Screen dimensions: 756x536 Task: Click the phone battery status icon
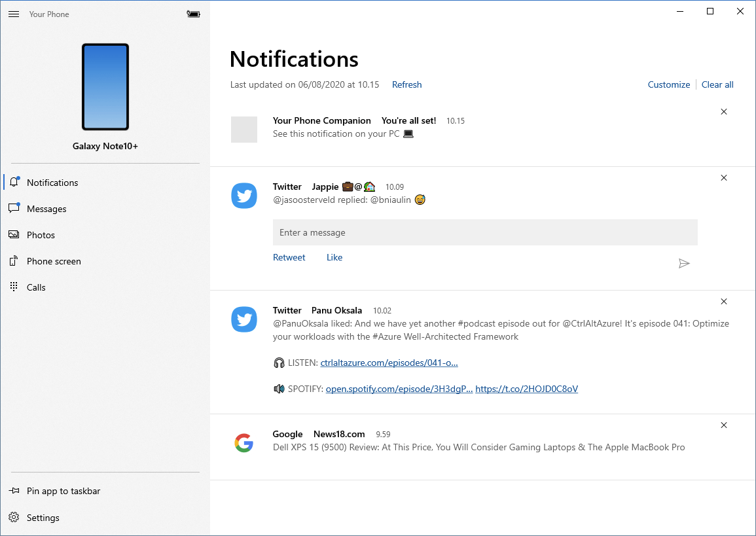click(193, 14)
